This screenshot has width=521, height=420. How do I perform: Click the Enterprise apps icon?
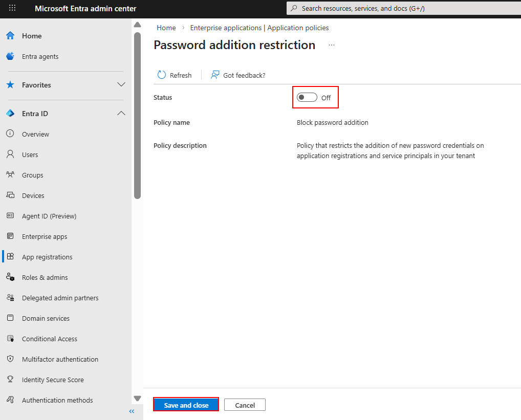pyautogui.click(x=10, y=236)
